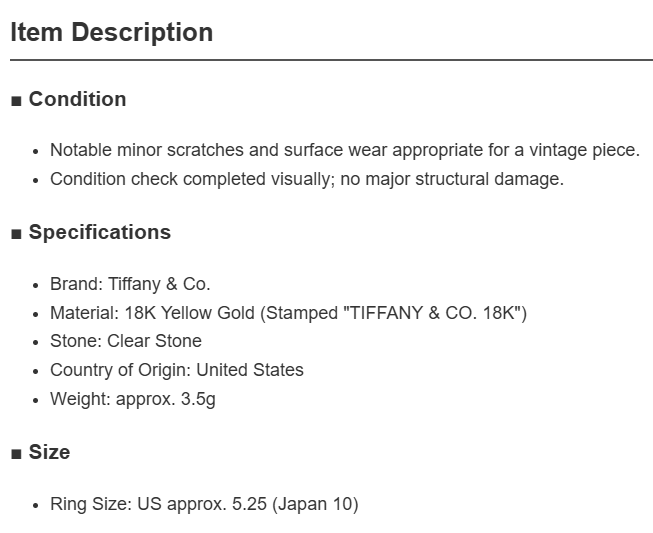Click the Brand: Tiffany & Co. line
653x533 pixels.
click(130, 284)
